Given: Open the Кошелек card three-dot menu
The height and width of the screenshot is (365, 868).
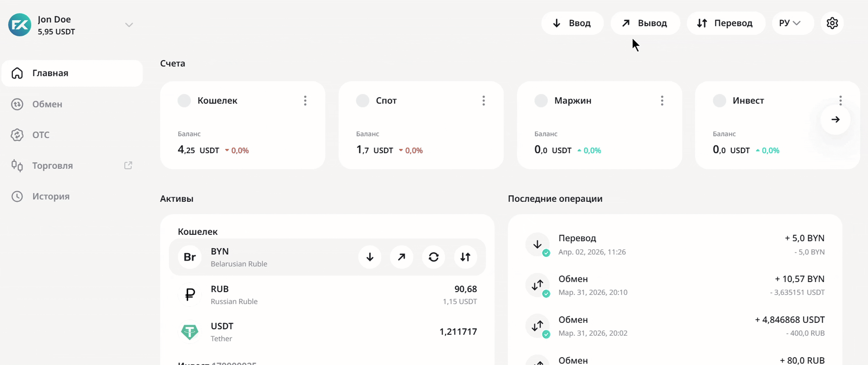Looking at the screenshot, I should click(x=305, y=101).
